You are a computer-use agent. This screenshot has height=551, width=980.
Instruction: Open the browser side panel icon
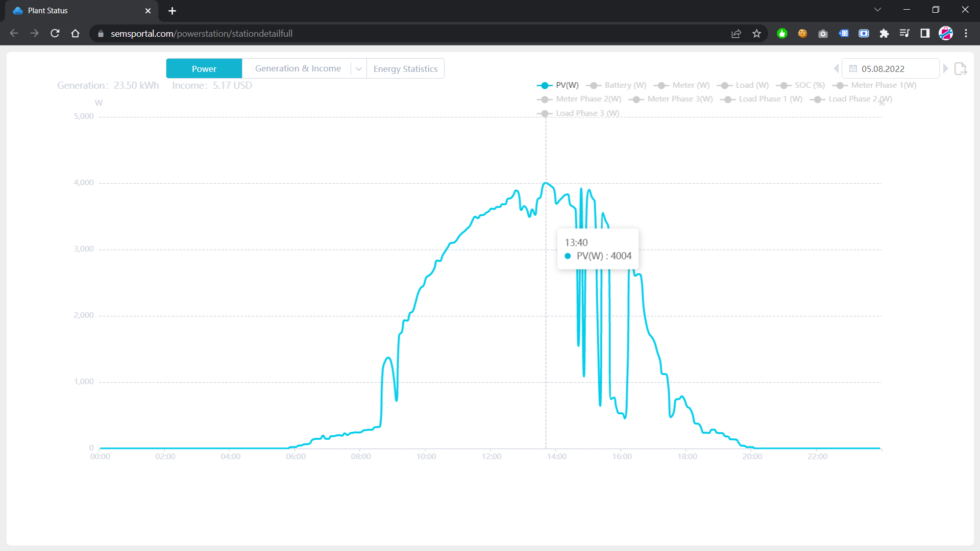(925, 34)
